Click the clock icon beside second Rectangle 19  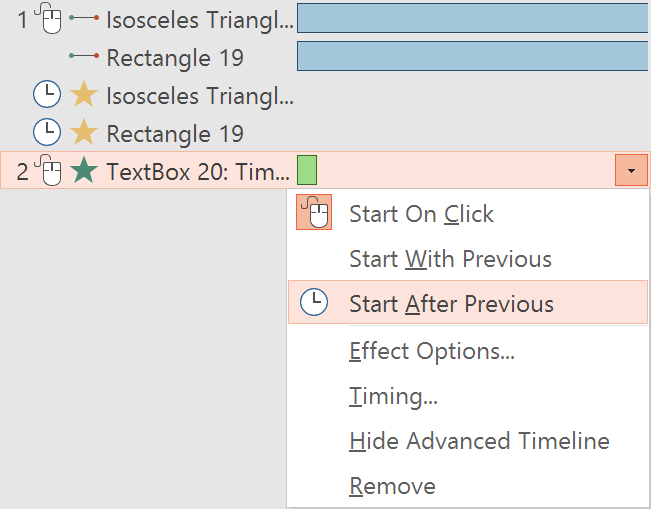(x=47, y=132)
